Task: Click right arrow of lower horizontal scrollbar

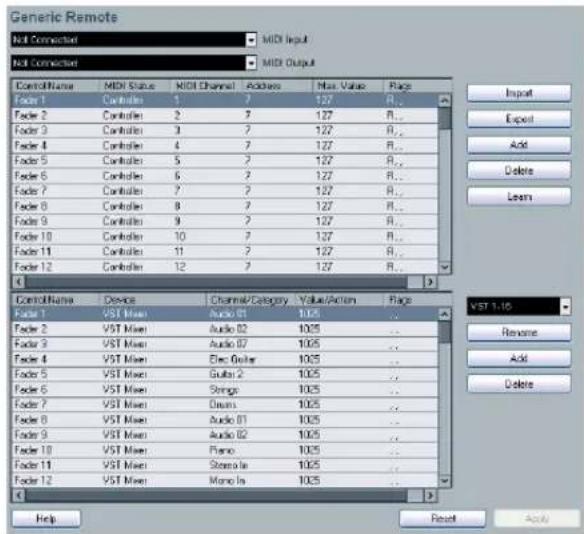Action: coord(430,495)
